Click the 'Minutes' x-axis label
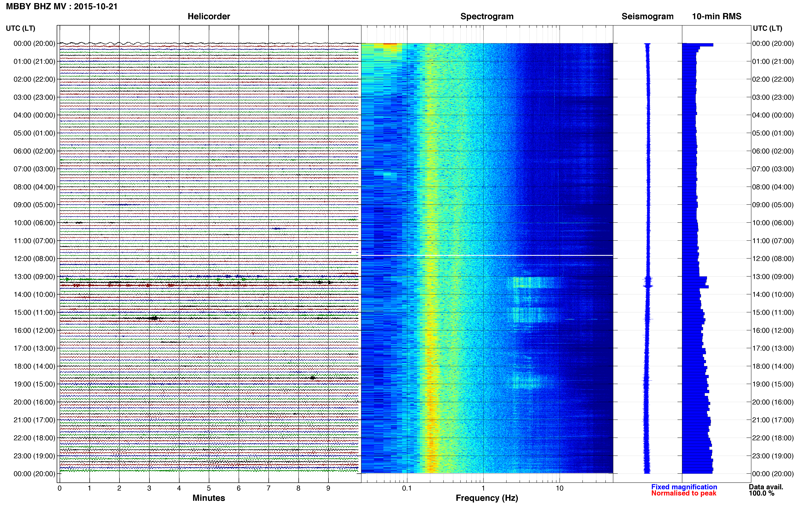 pyautogui.click(x=209, y=498)
